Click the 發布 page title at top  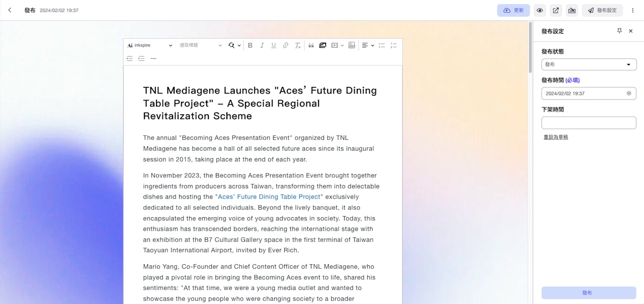point(30,10)
